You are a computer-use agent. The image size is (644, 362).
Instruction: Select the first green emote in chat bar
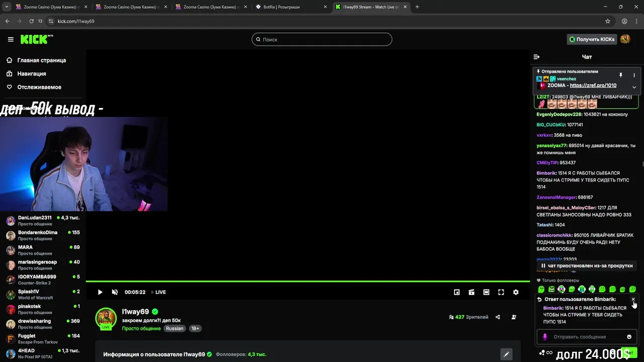(541, 289)
